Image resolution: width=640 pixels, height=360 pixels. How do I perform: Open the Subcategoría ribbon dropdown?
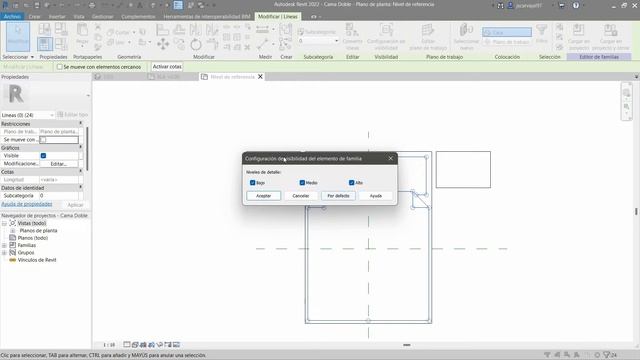tap(319, 41)
